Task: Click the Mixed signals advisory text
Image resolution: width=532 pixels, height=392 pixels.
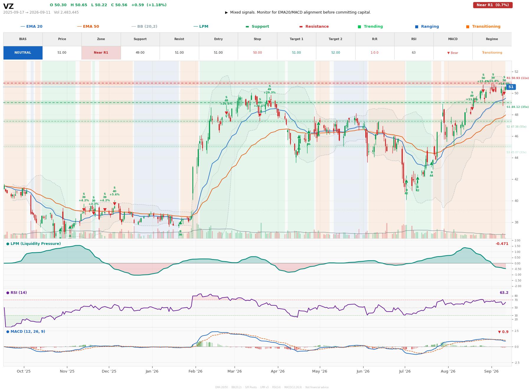Action: tap(298, 12)
